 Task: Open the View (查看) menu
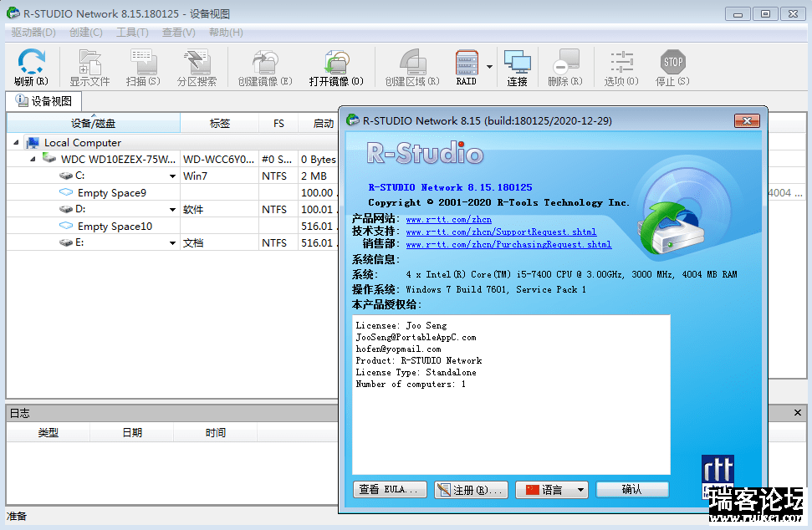(178, 32)
